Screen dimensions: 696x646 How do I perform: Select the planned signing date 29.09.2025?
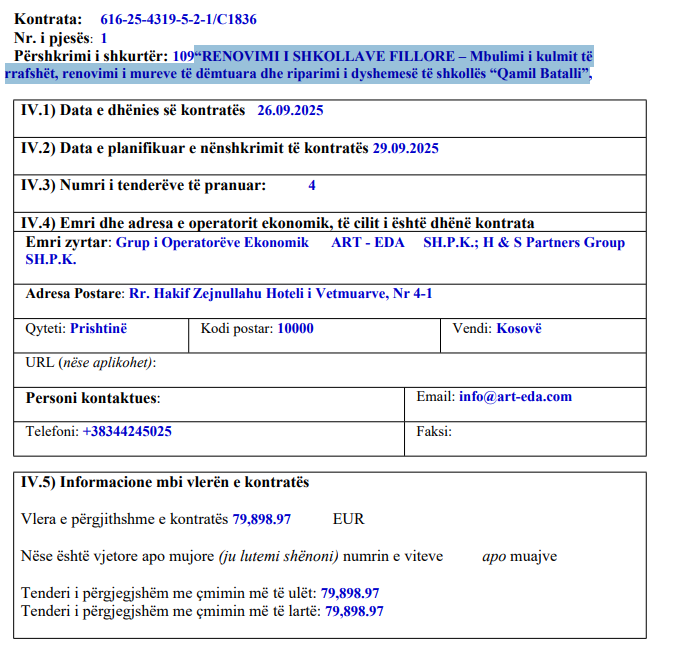click(x=405, y=148)
